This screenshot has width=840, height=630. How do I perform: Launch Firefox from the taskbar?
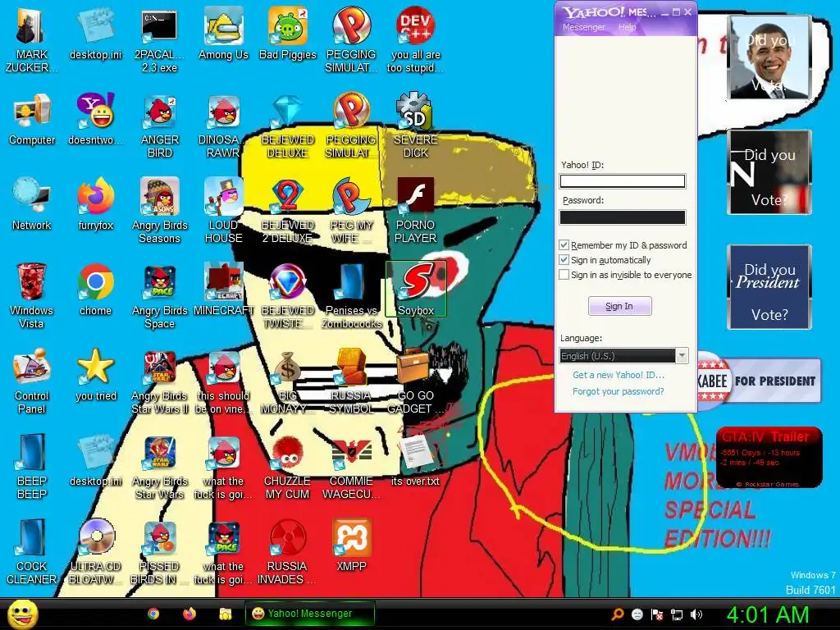(189, 614)
